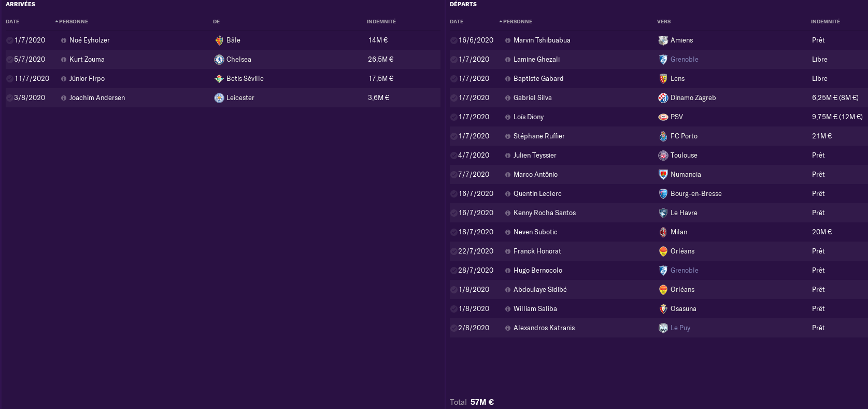
Task: Click the Lens club crest icon
Action: [x=663, y=79]
